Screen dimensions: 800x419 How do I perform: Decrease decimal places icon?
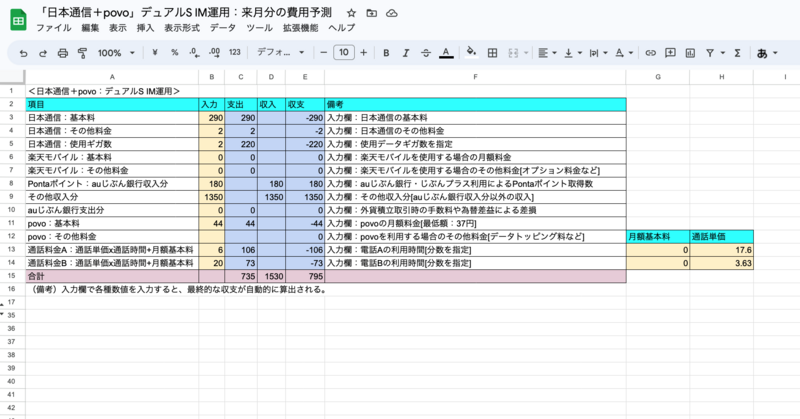click(194, 53)
